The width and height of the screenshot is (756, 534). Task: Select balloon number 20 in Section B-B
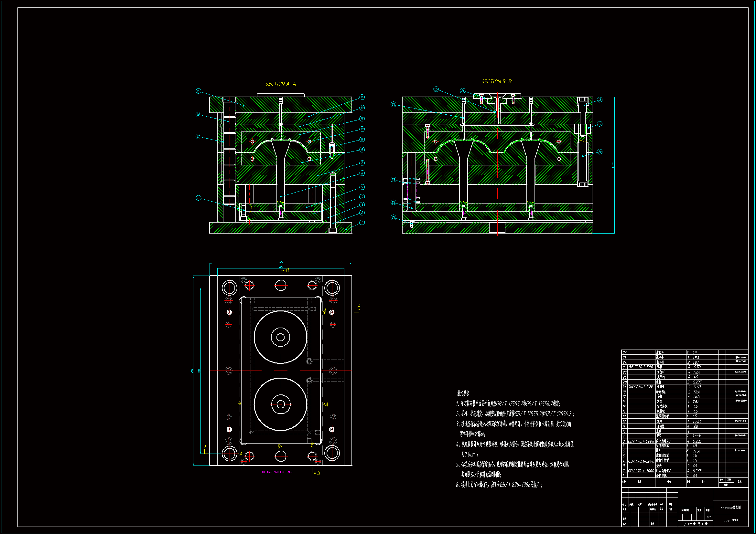pos(599,152)
